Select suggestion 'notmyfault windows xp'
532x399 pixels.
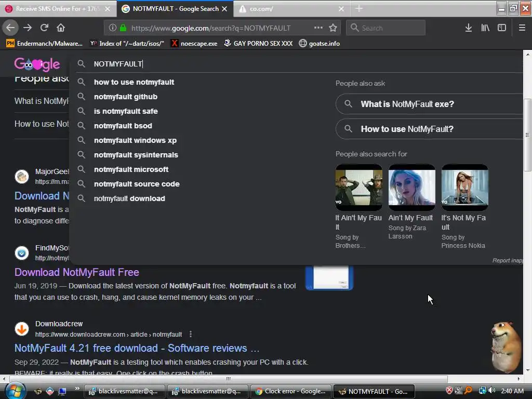coord(135,140)
